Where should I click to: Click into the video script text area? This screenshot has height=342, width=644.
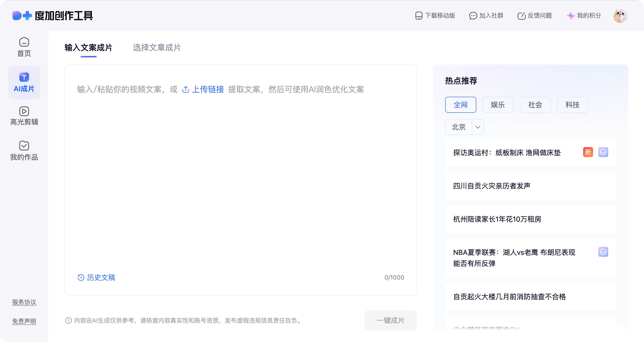(x=240, y=176)
